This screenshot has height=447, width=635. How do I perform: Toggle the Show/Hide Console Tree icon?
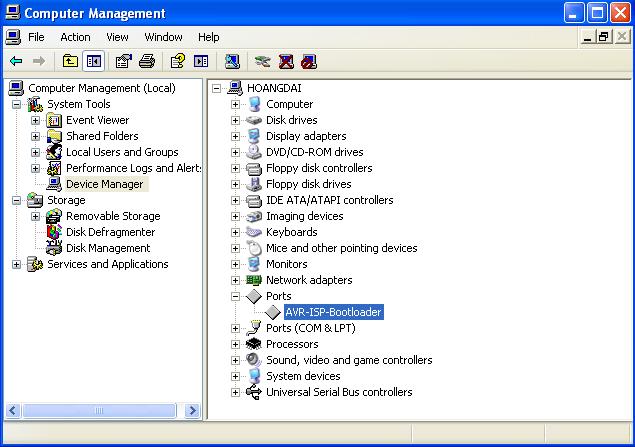pos(94,61)
